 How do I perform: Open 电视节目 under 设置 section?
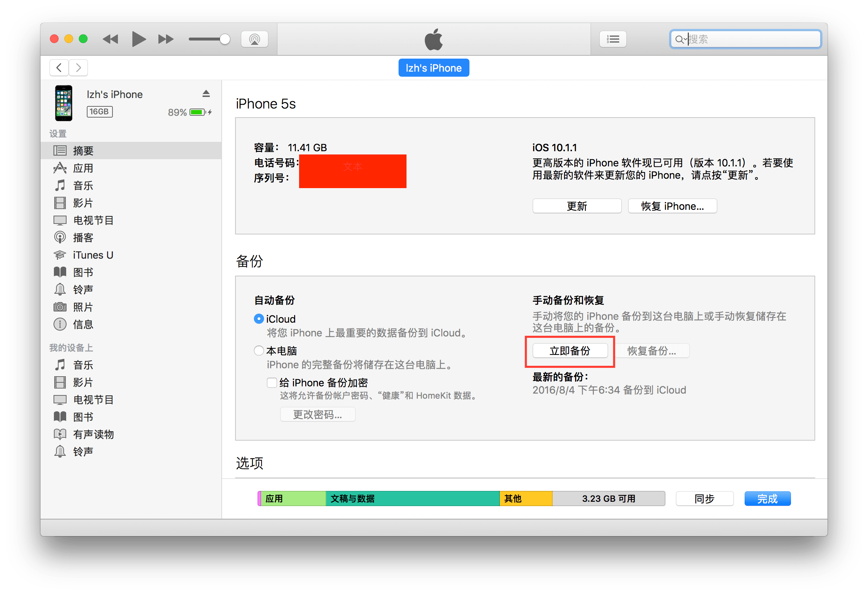(x=131, y=220)
